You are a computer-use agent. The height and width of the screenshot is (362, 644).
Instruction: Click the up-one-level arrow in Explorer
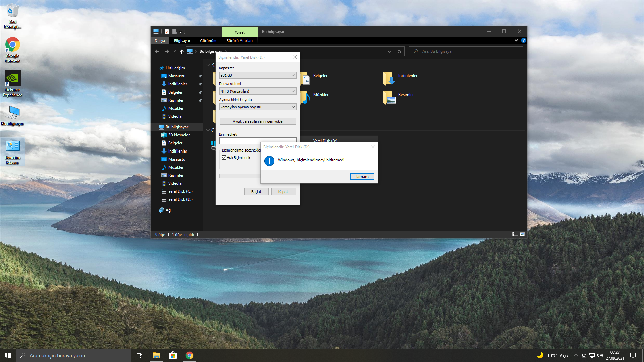[x=182, y=51]
